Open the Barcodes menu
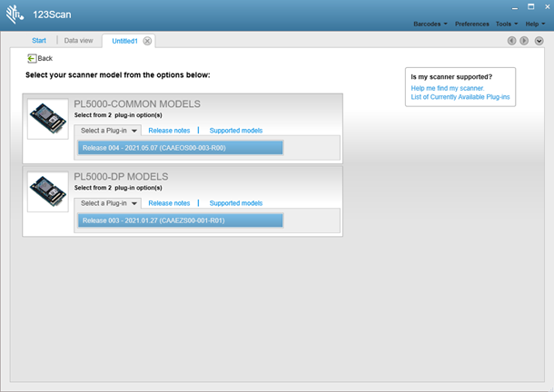554x392 pixels. tap(430, 24)
